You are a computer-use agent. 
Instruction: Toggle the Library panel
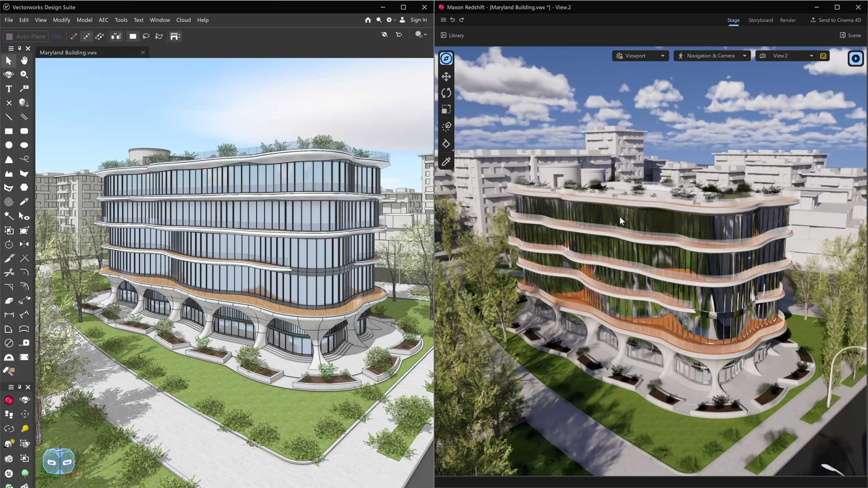452,35
